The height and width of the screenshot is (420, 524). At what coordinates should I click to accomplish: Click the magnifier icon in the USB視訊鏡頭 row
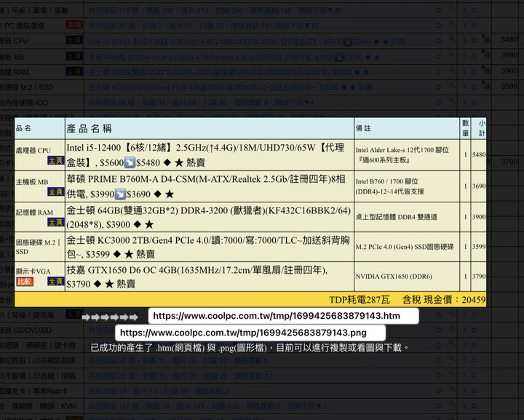click(x=451, y=359)
